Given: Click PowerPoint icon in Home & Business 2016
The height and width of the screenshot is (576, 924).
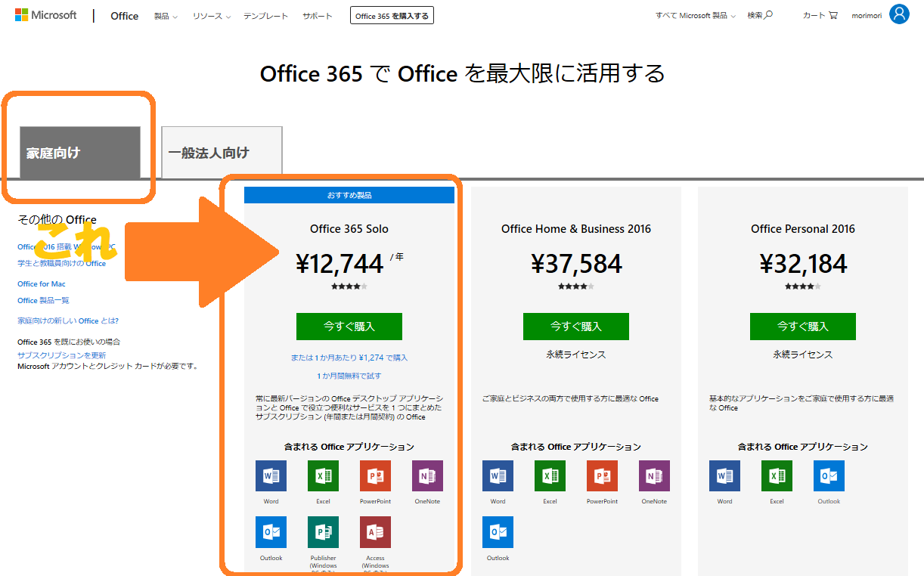Looking at the screenshot, I should coord(602,475).
